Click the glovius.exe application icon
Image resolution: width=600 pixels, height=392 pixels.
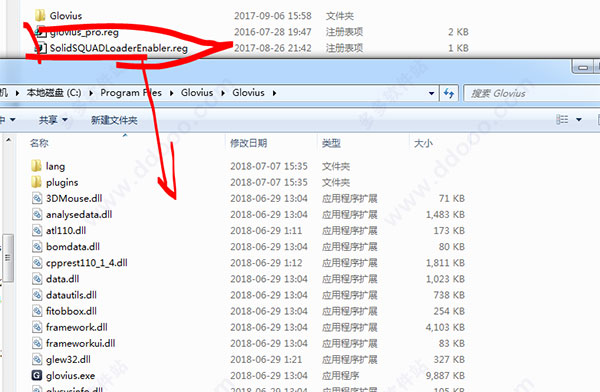click(37, 375)
